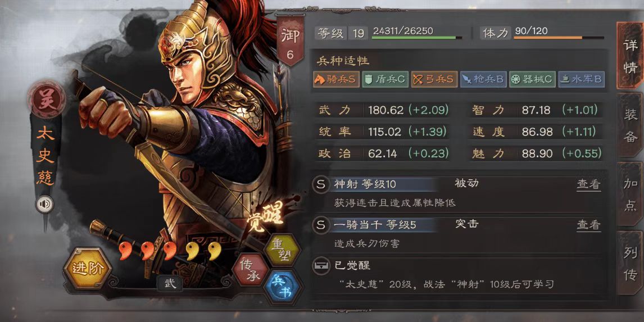This screenshot has height=322, width=644.
Task: Tap the 进阶 hexagon button
Action: pos(88,269)
